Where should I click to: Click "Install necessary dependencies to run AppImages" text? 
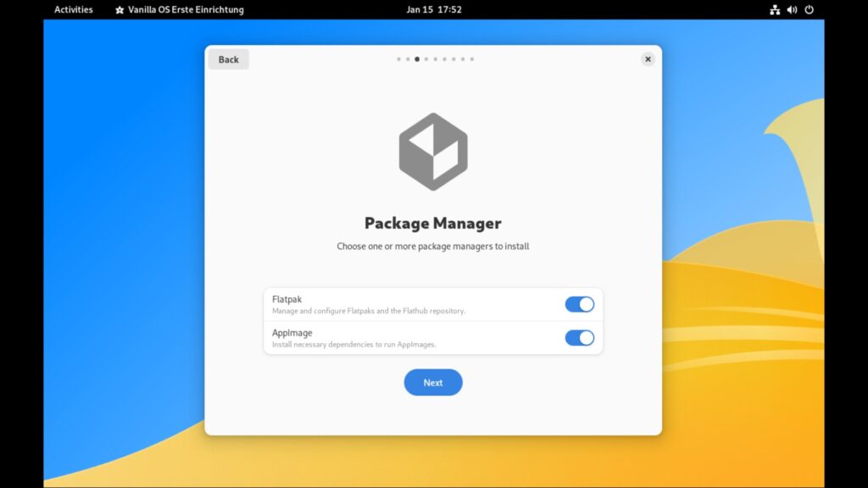[354, 344]
